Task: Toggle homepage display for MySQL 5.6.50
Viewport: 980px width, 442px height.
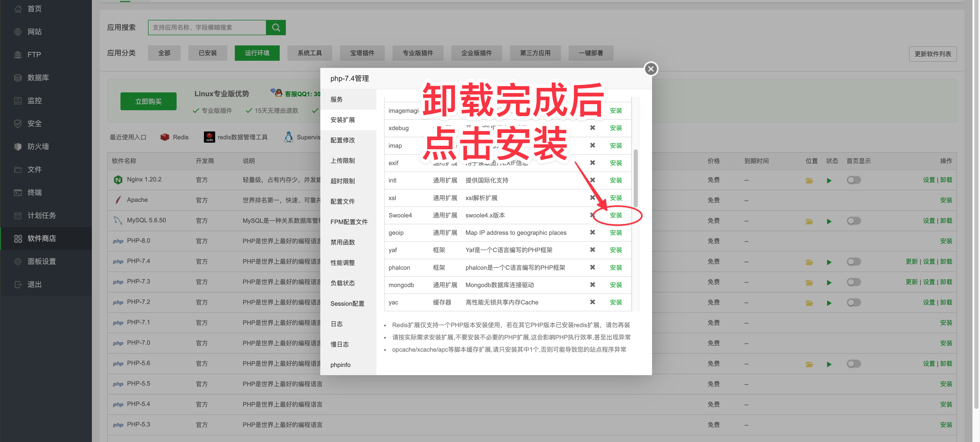Action: point(853,221)
